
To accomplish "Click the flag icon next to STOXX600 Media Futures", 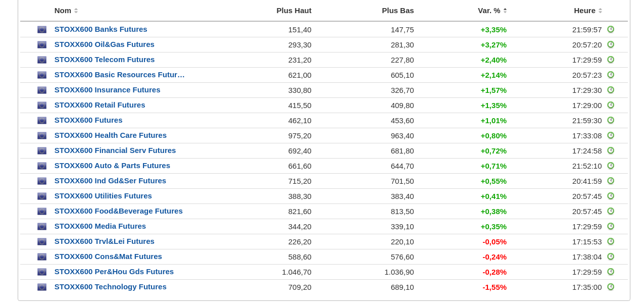I will point(42,227).
